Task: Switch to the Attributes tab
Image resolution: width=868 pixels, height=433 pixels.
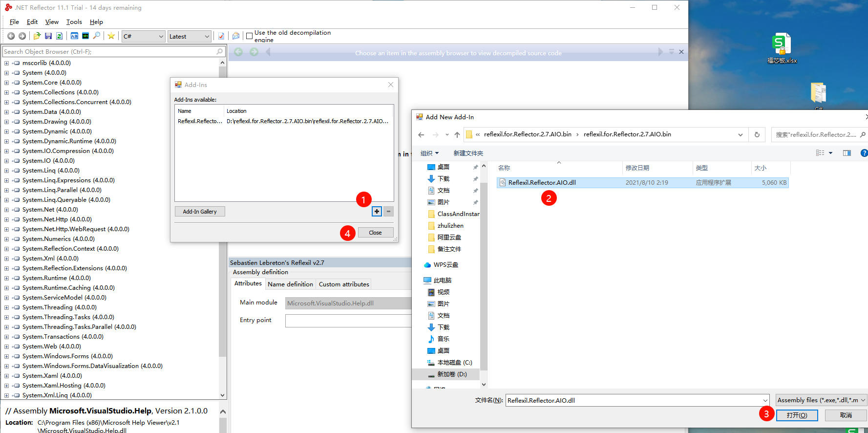Action: coord(248,283)
